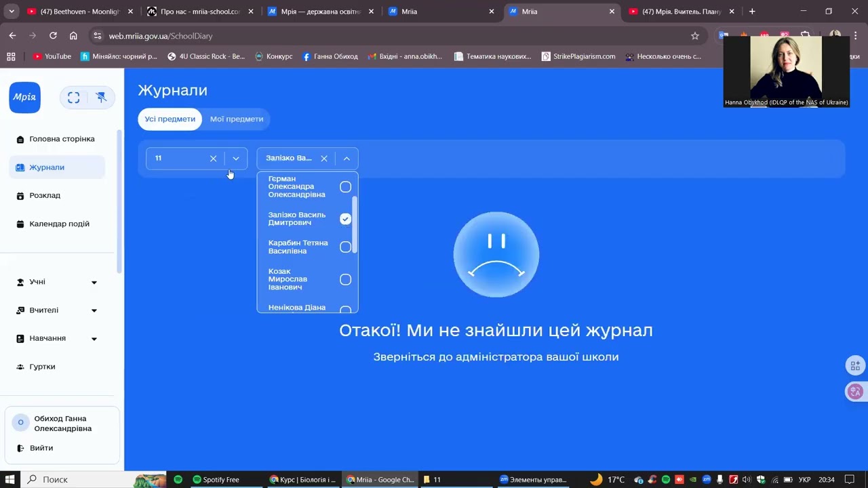Check Герман Олександра Олександрівна checkbox
Image resolution: width=868 pixels, height=488 pixels.
[x=345, y=186]
